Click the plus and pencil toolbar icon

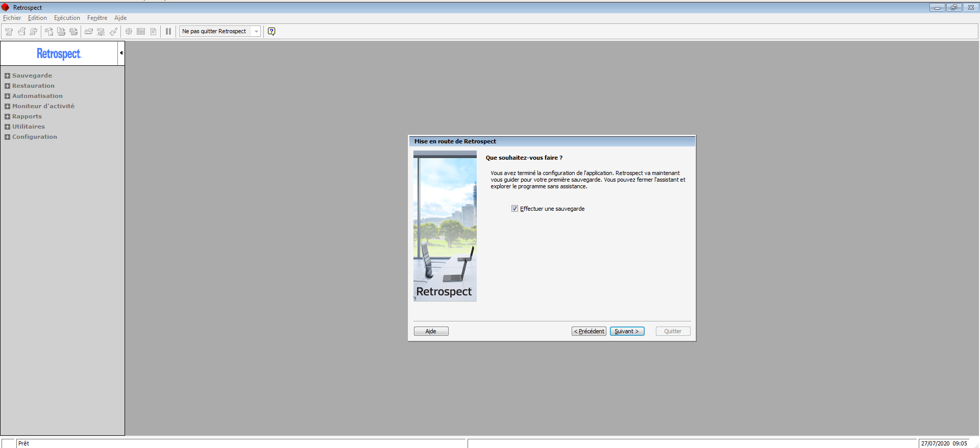pyautogui.click(x=113, y=32)
